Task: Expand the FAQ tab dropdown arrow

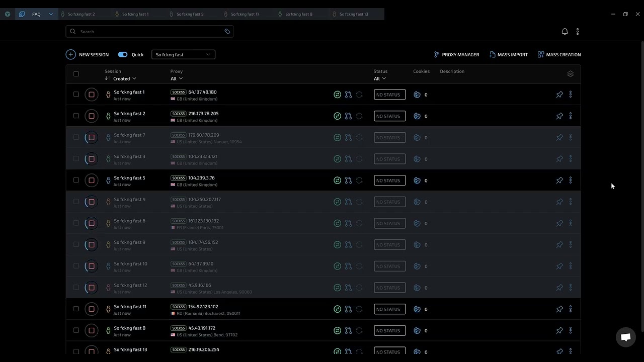Action: point(51,14)
